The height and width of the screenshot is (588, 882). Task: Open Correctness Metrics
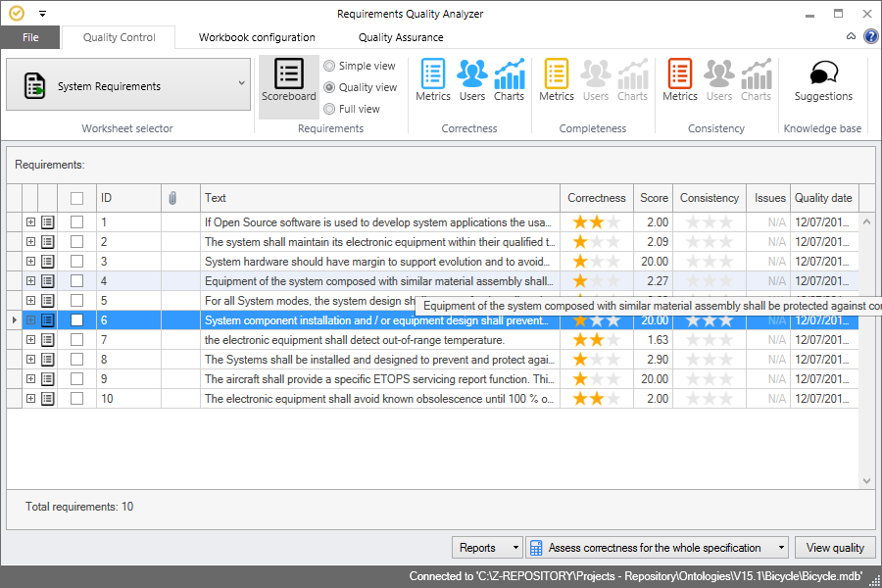click(x=432, y=80)
